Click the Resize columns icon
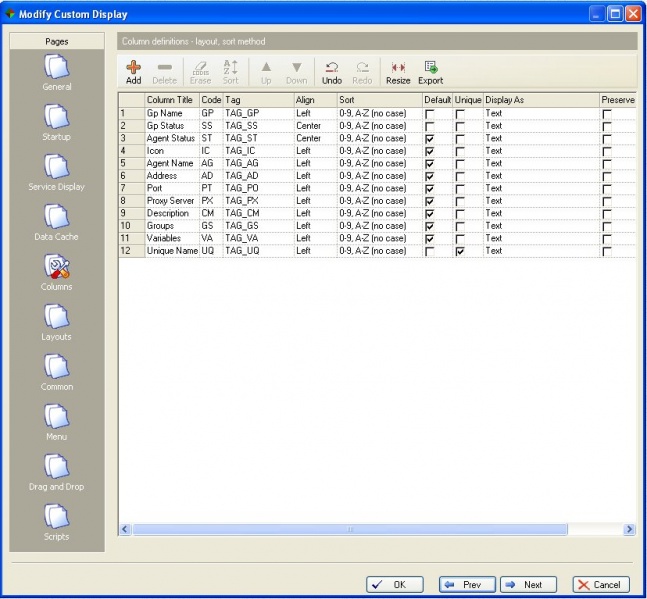This screenshot has height=599, width=647. 398,72
